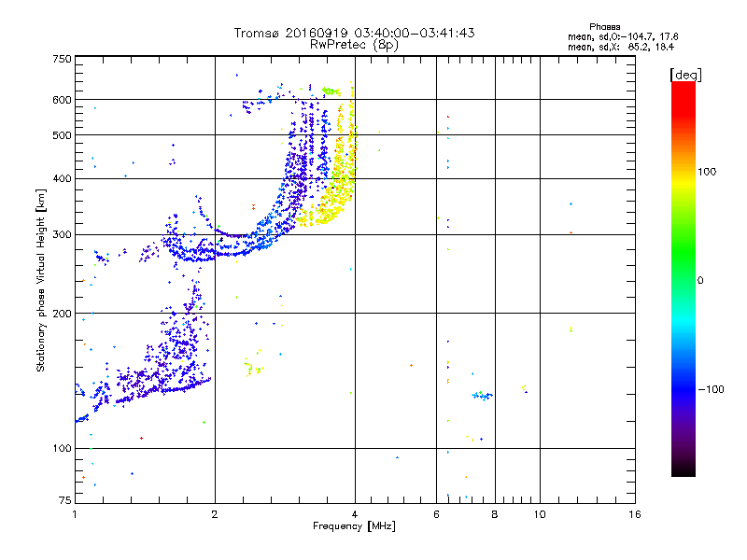The width and height of the screenshot is (747, 560).
Task: Click 'mean, sd,X: 85.2, 18.4' statistic
Action: (x=621, y=47)
